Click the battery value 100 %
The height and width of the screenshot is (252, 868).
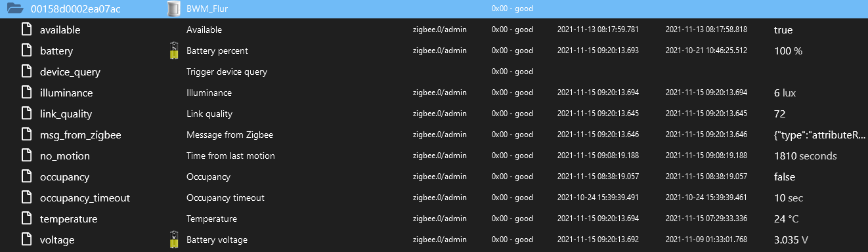pyautogui.click(x=788, y=51)
